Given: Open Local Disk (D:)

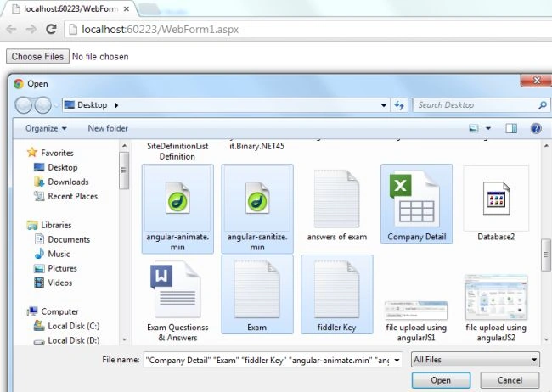Looking at the screenshot, I should click(66, 340).
